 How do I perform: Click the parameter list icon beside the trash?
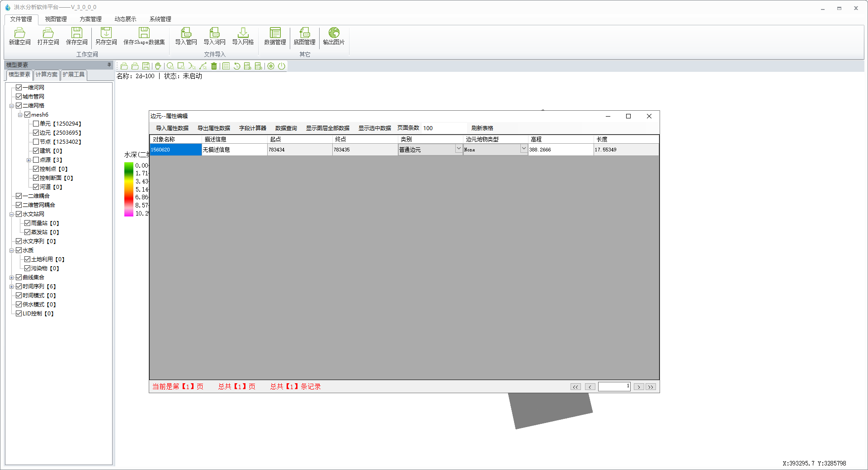point(226,66)
